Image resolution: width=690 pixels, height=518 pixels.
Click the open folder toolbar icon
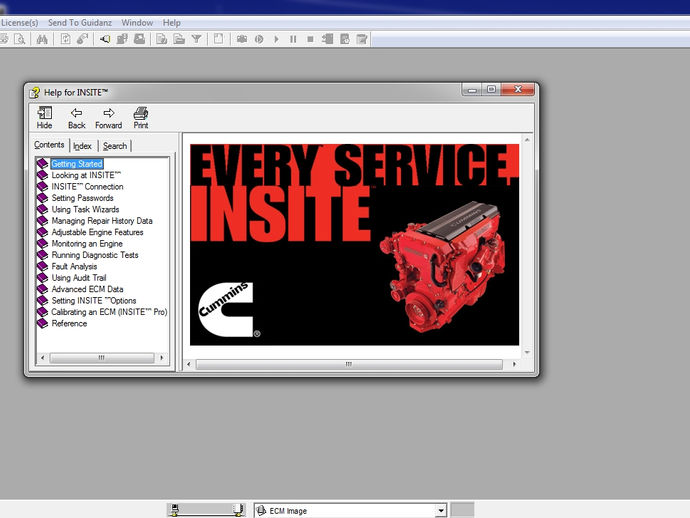pos(179,39)
